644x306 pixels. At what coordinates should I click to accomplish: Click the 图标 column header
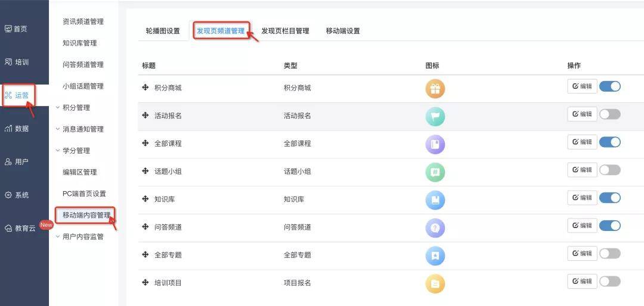click(x=432, y=65)
